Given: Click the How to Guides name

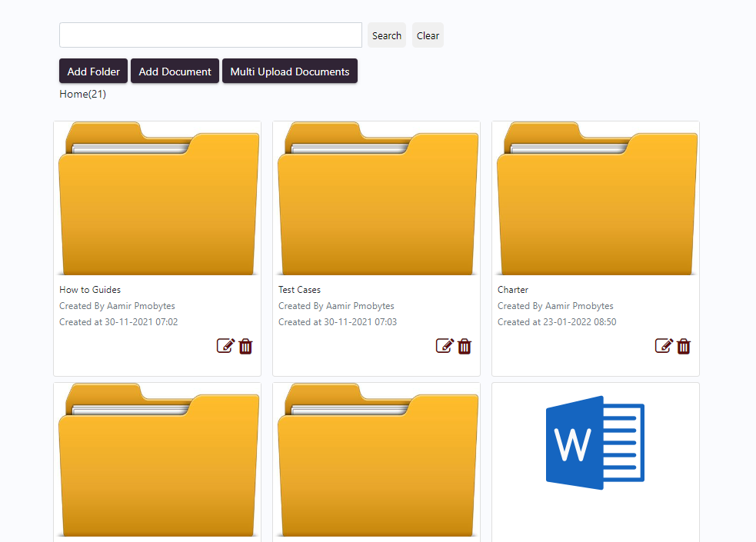Looking at the screenshot, I should [90, 290].
